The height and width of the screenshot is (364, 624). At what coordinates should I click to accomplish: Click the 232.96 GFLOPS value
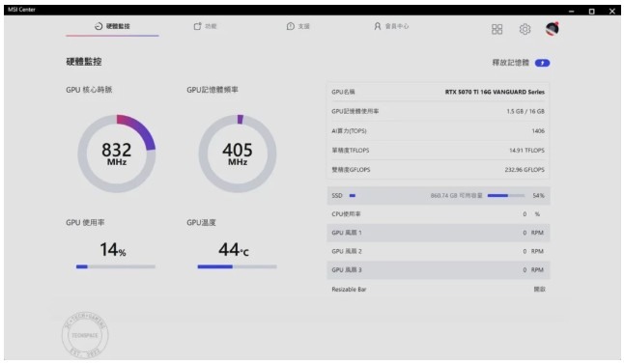pos(525,170)
